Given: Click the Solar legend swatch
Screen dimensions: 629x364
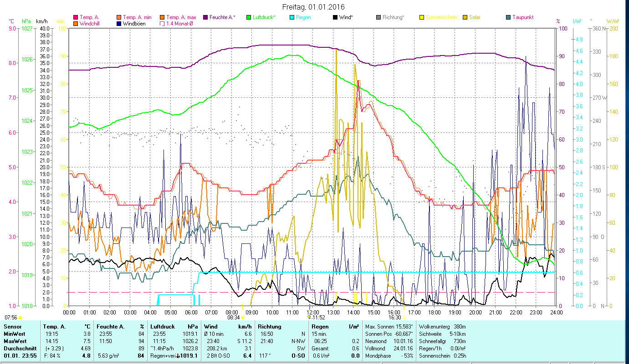Looking at the screenshot, I should pos(465,17).
